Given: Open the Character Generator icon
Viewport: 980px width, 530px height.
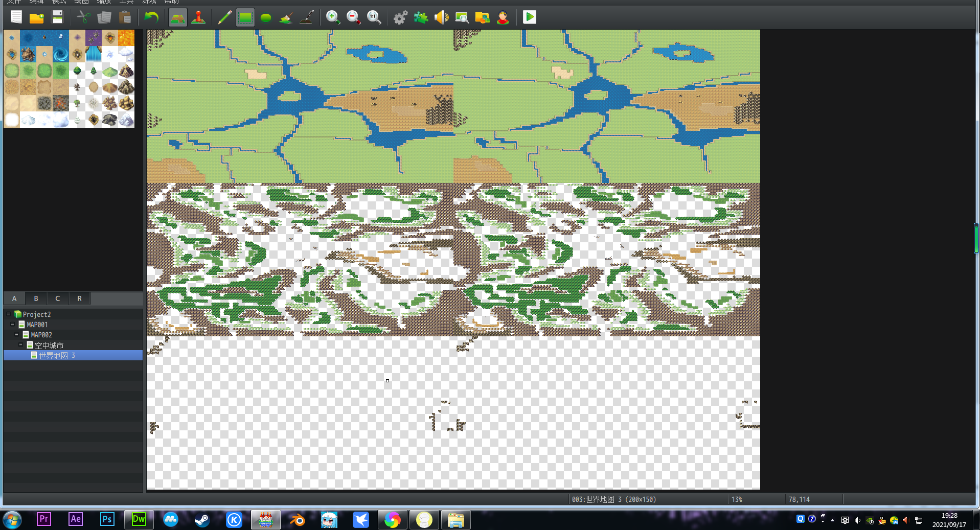Looking at the screenshot, I should click(x=503, y=17).
